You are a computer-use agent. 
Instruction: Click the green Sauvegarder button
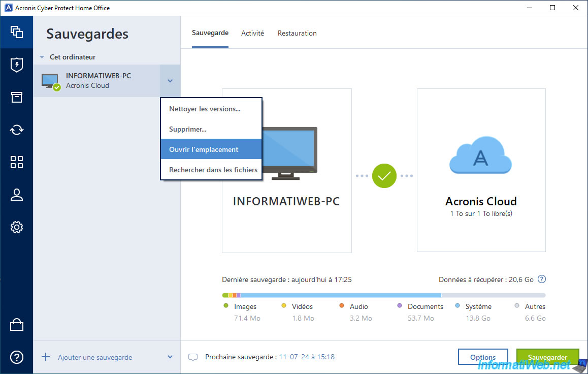(x=547, y=357)
